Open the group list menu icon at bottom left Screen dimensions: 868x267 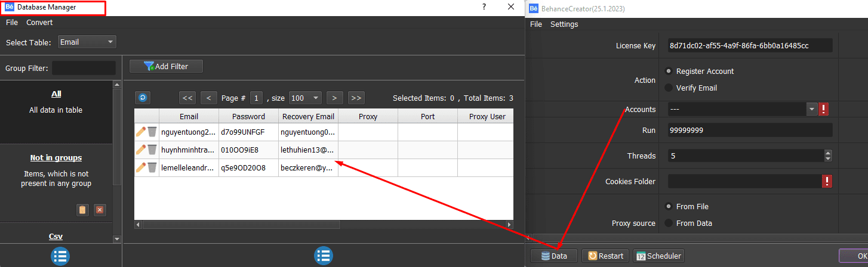60,256
